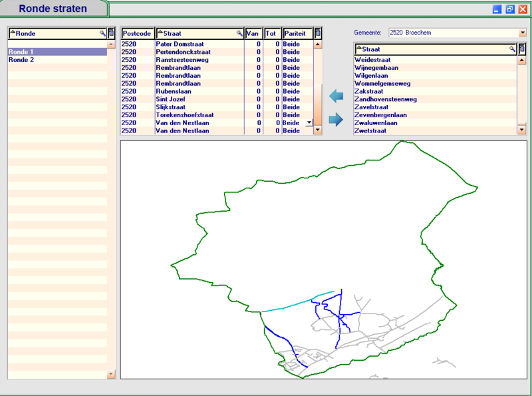Open column chooser icon beside Pariteit header
Image resolution: width=532 pixels, height=396 pixels.
point(318,33)
